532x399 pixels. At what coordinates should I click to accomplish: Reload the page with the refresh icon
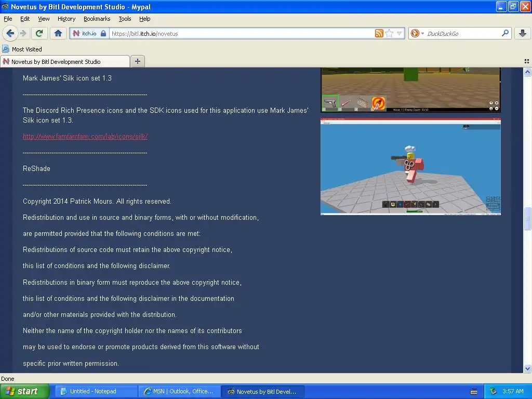click(39, 33)
